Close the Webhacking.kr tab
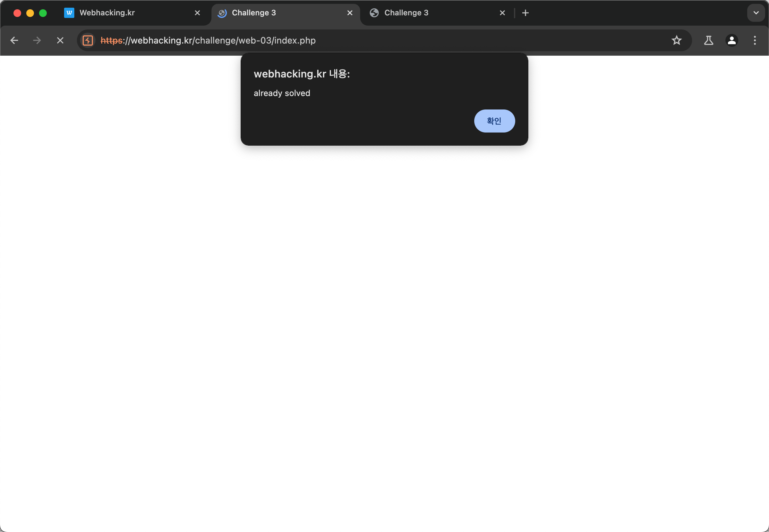 coord(197,13)
